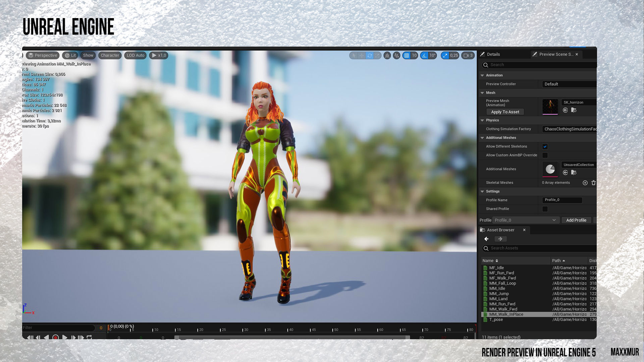The height and width of the screenshot is (362, 644).
Task: Click the timeline scrubber handle at frame 0
Action: click(108, 328)
